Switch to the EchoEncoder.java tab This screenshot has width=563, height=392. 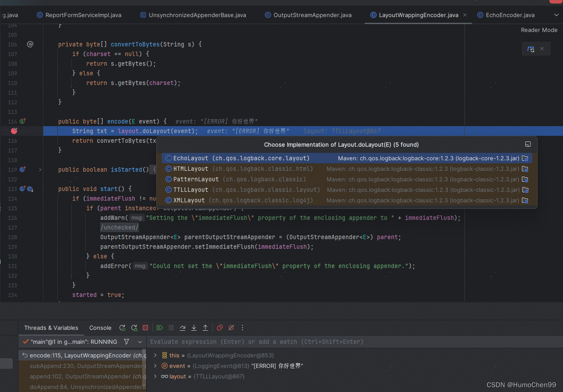click(506, 15)
